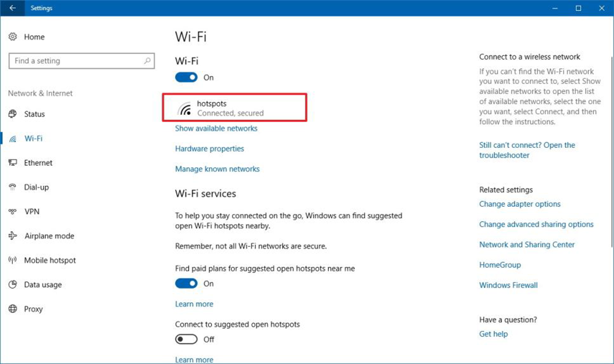Image resolution: width=614 pixels, height=364 pixels.
Task: Open the Home settings page
Action: point(34,37)
